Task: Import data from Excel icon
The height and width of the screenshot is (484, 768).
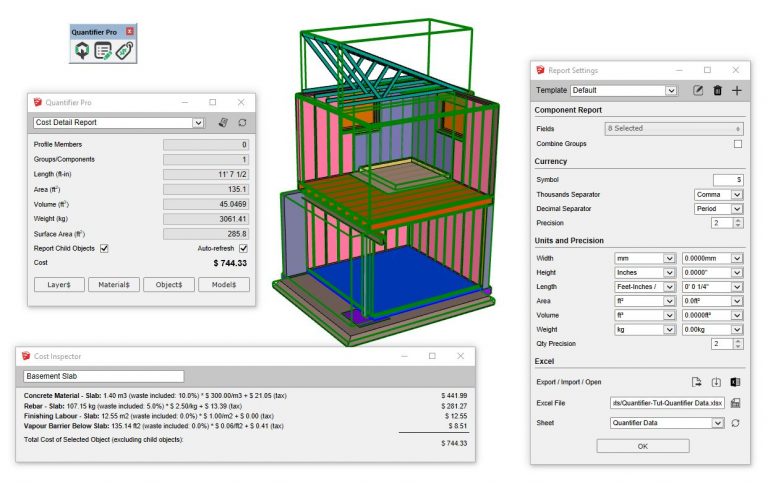Action: (x=716, y=382)
